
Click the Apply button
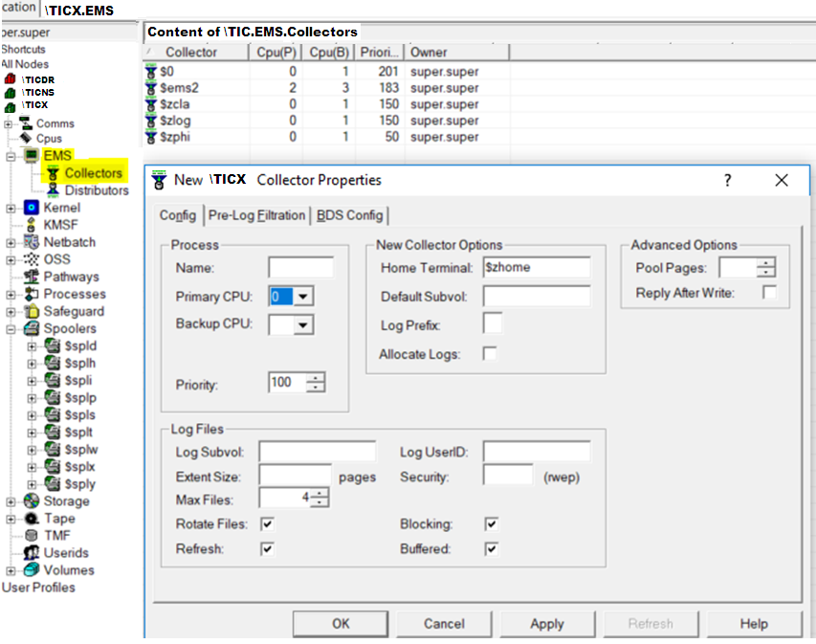tap(547, 623)
